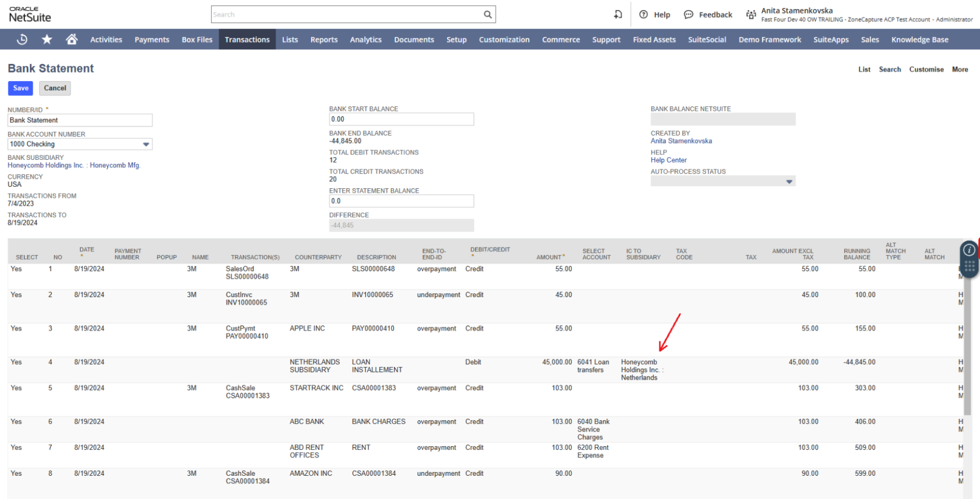This screenshot has height=499, width=980.
Task: Open the Customization menu
Action: [x=504, y=40]
